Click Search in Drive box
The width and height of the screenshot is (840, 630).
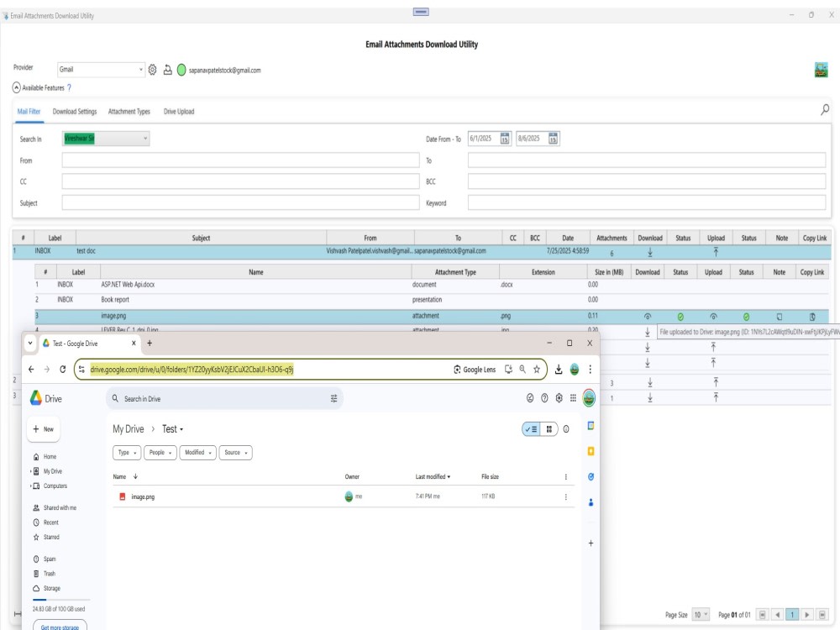tap(224, 398)
